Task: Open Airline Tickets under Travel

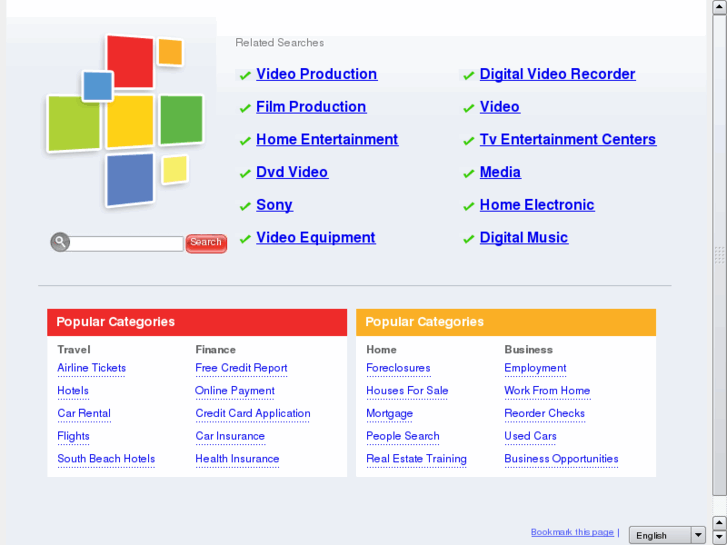Action: point(91,368)
